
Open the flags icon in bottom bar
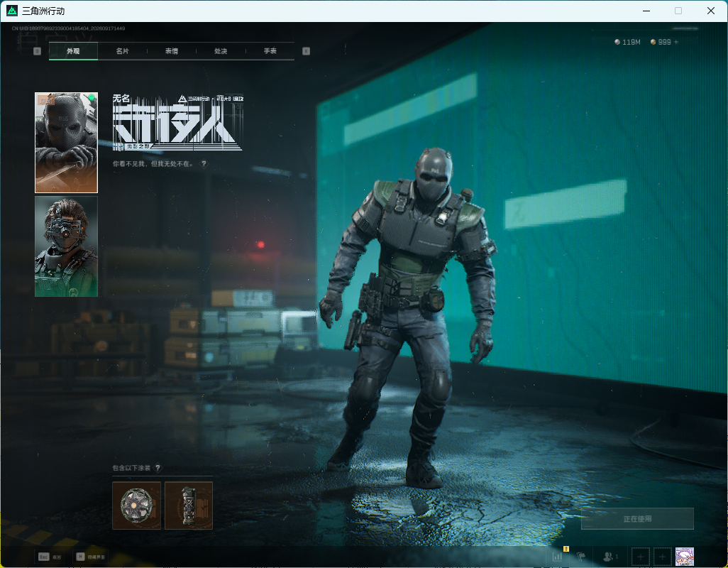581,556
